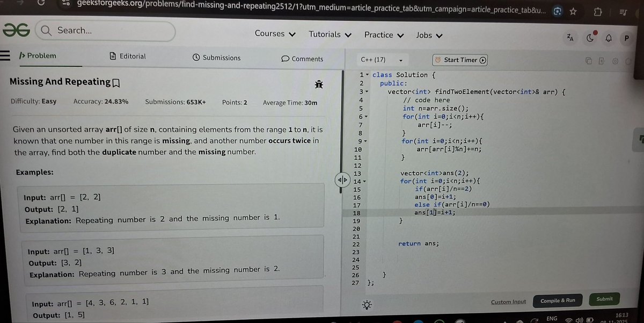
Task: Click the 'ans[0]=i+1;' code line
Action: pos(435,197)
